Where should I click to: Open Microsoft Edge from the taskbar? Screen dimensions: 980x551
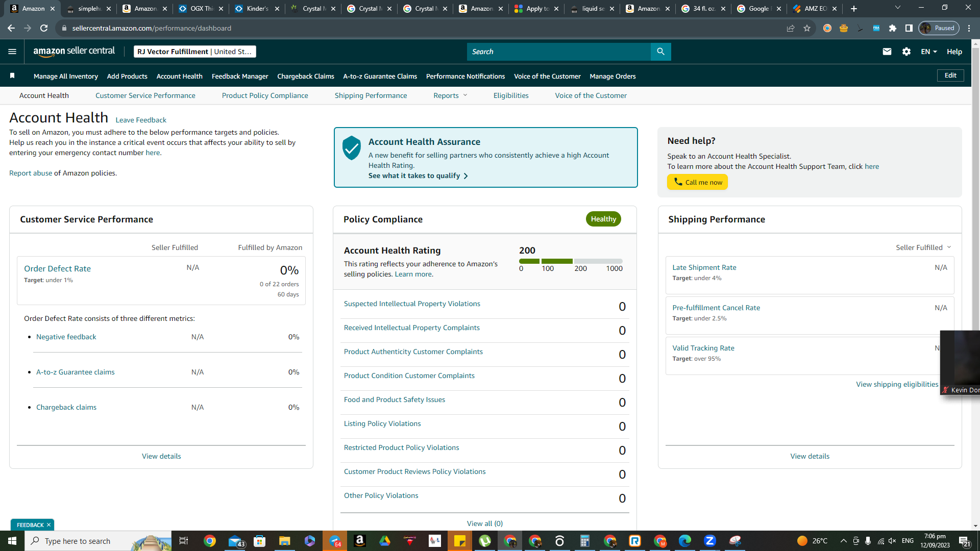pyautogui.click(x=685, y=541)
